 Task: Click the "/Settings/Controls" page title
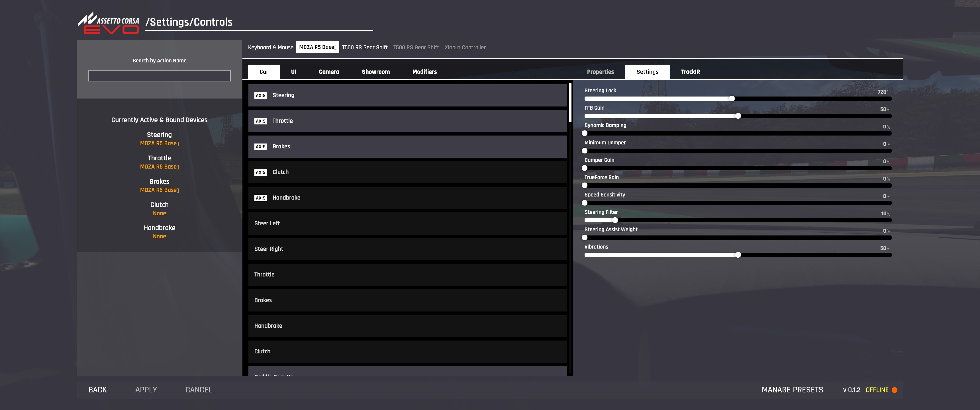tap(189, 22)
